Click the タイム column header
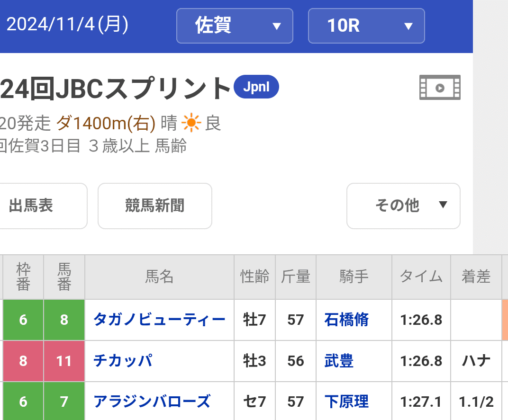The image size is (508, 420). coord(421,277)
